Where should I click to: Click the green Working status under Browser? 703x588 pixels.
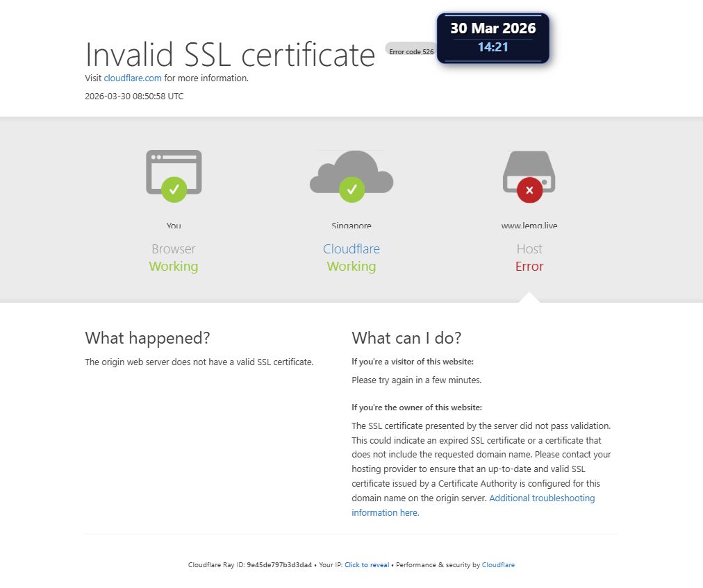[174, 266]
